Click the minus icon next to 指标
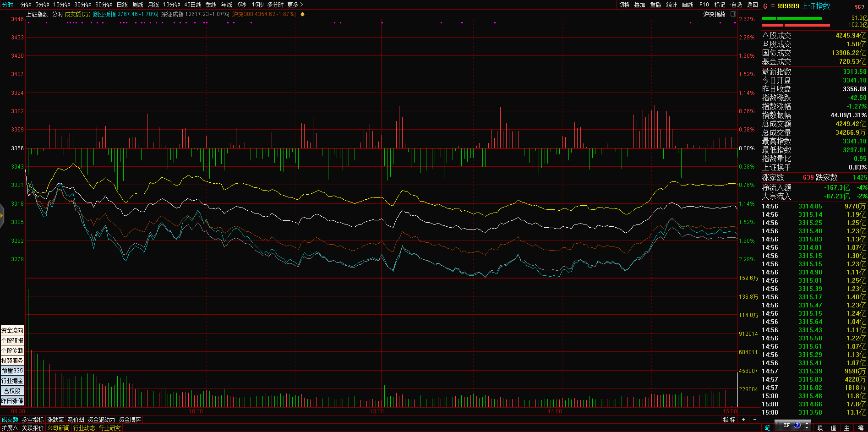This screenshot has width=868, height=432. pyautogui.click(x=755, y=420)
